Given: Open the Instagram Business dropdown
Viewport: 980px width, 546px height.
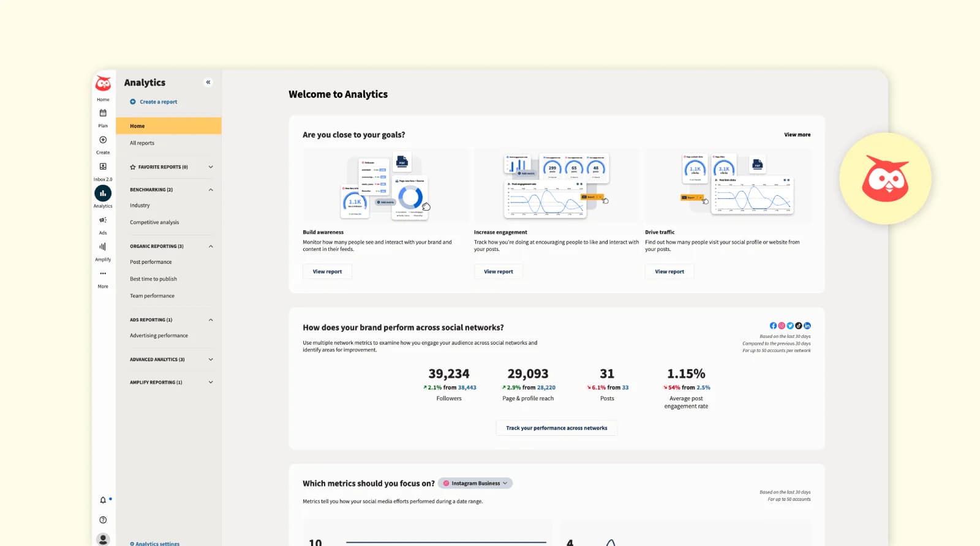Looking at the screenshot, I should pos(475,483).
